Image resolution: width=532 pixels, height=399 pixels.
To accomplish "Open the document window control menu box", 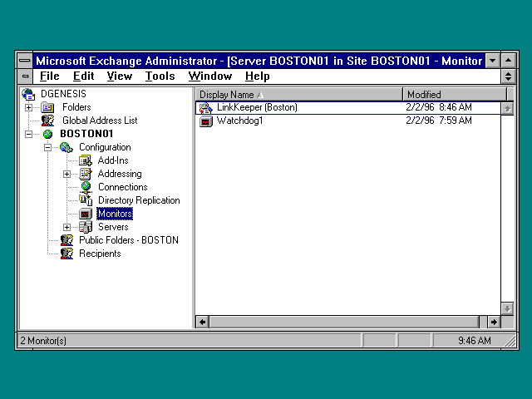I will click(x=25, y=76).
